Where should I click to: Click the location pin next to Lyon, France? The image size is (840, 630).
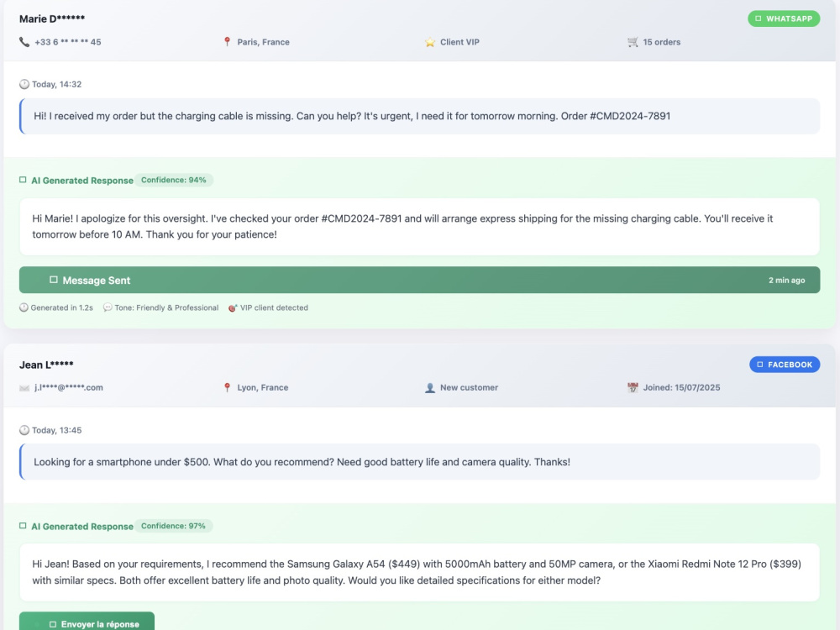tap(227, 387)
